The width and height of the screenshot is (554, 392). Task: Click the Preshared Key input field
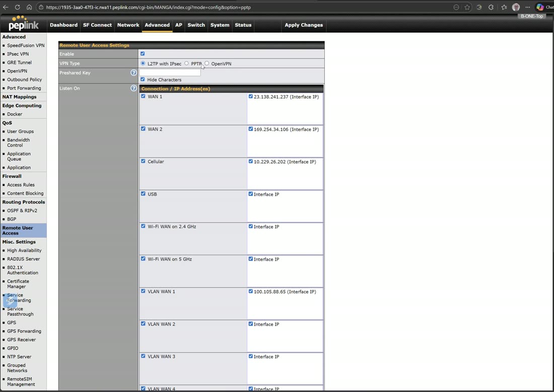click(170, 73)
